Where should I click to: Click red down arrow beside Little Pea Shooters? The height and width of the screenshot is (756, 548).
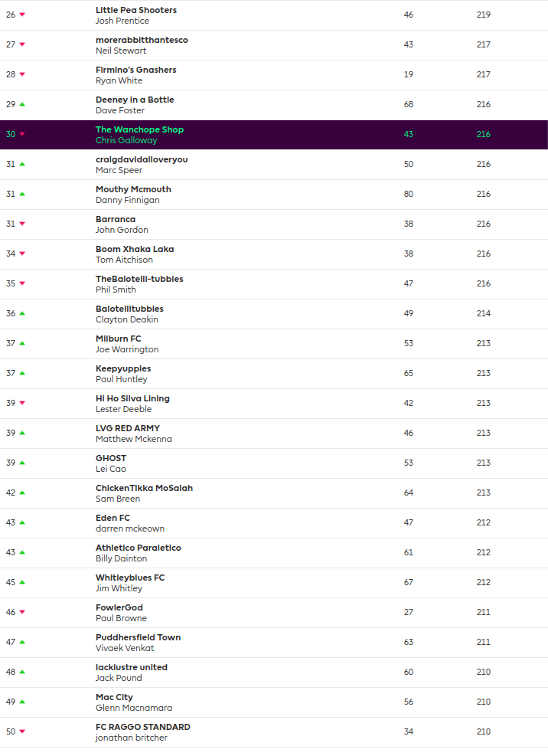(x=22, y=15)
